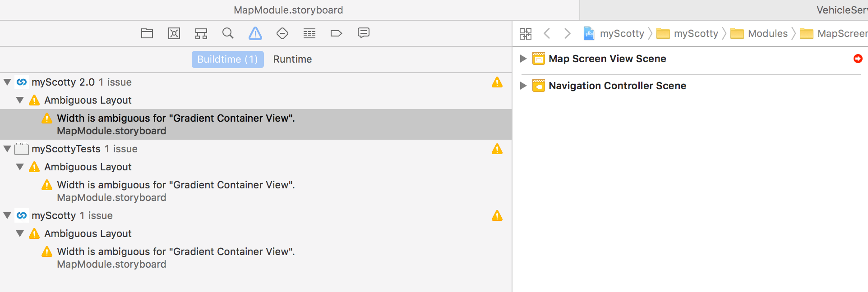This screenshot has width=868, height=292.
Task: Click the myScottyTests bundle icon
Action: [x=22, y=149]
